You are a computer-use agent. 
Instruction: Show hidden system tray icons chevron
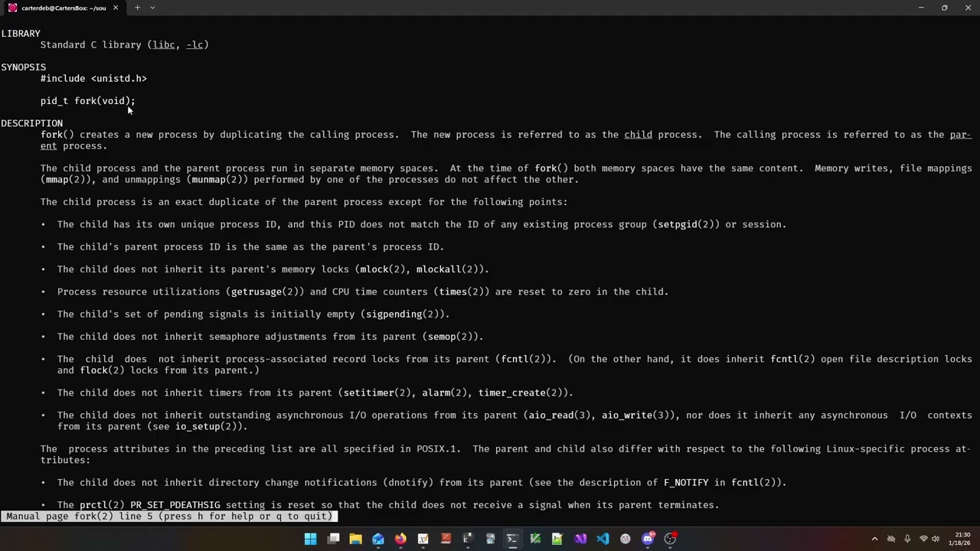[874, 539]
